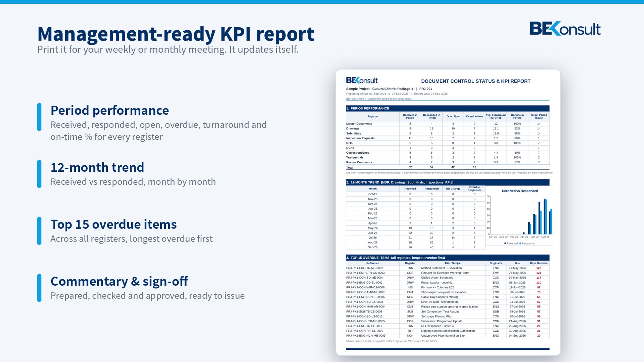Image resolution: width=644 pixels, height=362 pixels.
Task: Click the blue bar beside 12-month trend
Action: point(39,174)
